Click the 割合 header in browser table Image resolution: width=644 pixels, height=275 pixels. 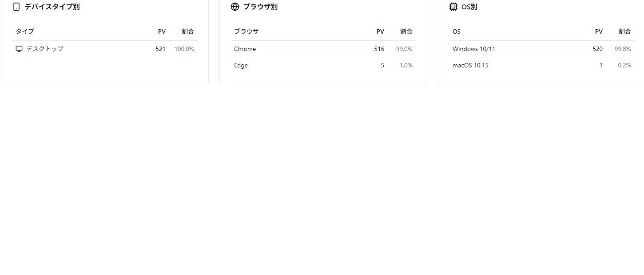406,31
